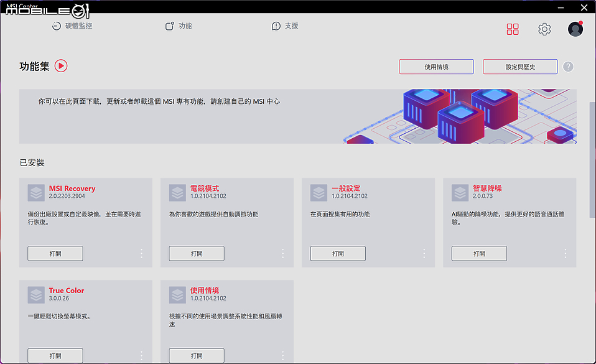Click the support chat bubble icon
The width and height of the screenshot is (596, 364).
276,26
